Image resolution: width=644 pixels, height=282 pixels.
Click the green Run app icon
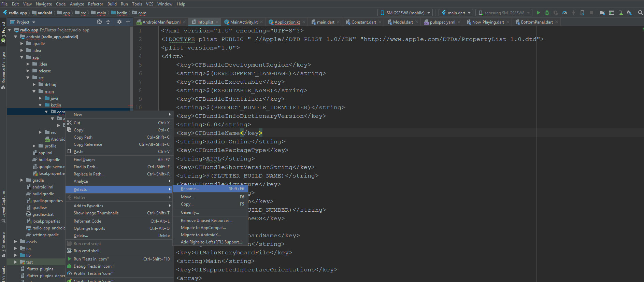coord(538,13)
